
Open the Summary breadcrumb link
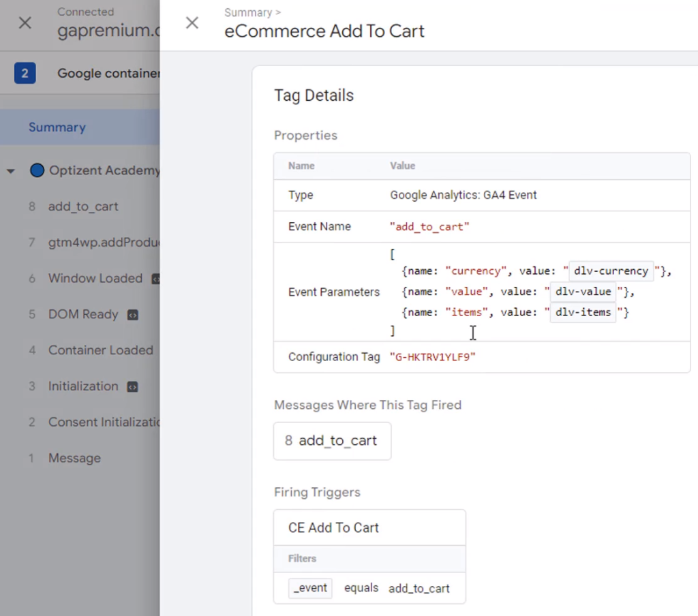(247, 12)
